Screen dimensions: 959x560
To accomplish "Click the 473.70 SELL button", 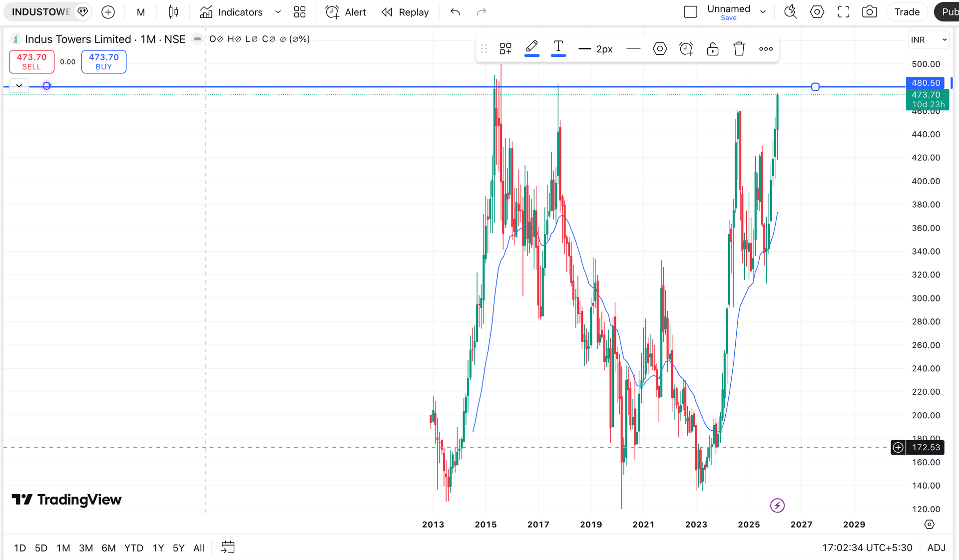I will 31,61.
